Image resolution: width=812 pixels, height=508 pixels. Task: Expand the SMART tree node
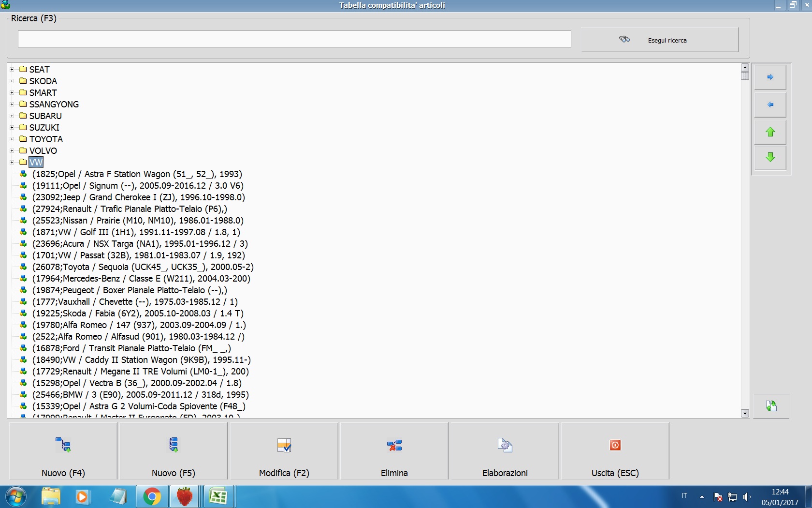(x=12, y=92)
